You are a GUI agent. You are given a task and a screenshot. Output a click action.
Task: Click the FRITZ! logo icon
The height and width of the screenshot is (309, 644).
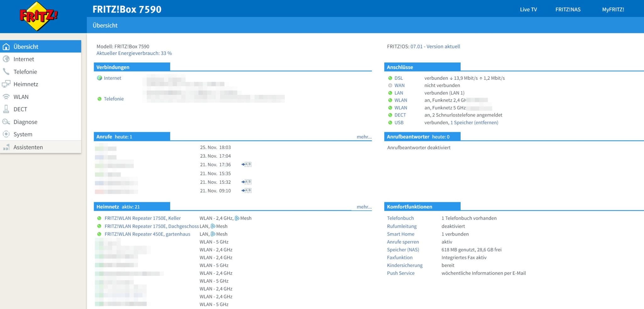38,16
